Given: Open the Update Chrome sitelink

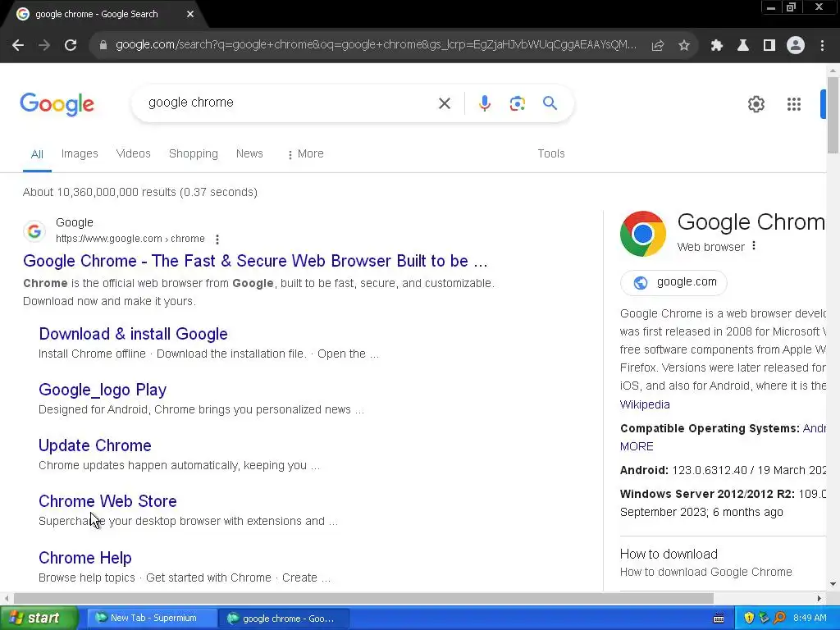Looking at the screenshot, I should [x=95, y=445].
